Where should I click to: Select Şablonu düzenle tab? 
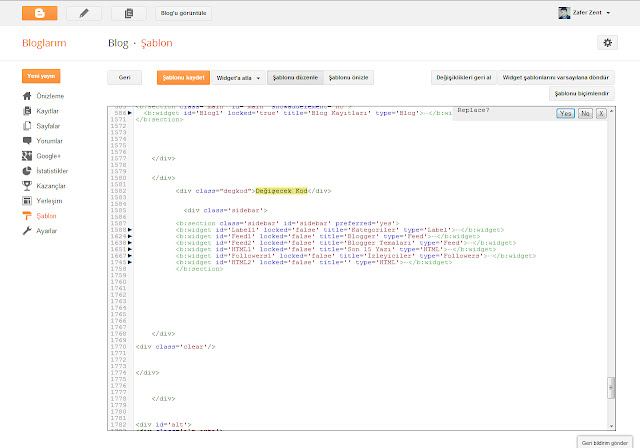click(295, 78)
